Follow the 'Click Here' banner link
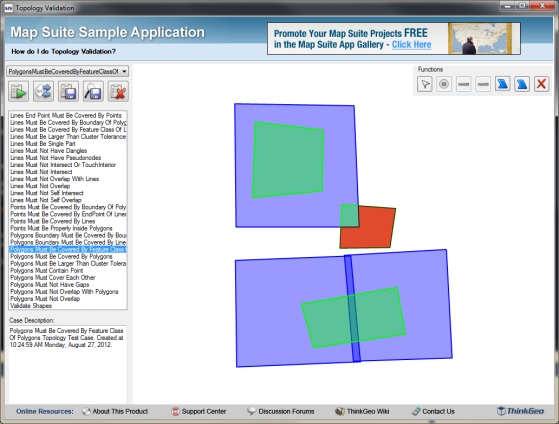559x424 pixels. (x=411, y=45)
